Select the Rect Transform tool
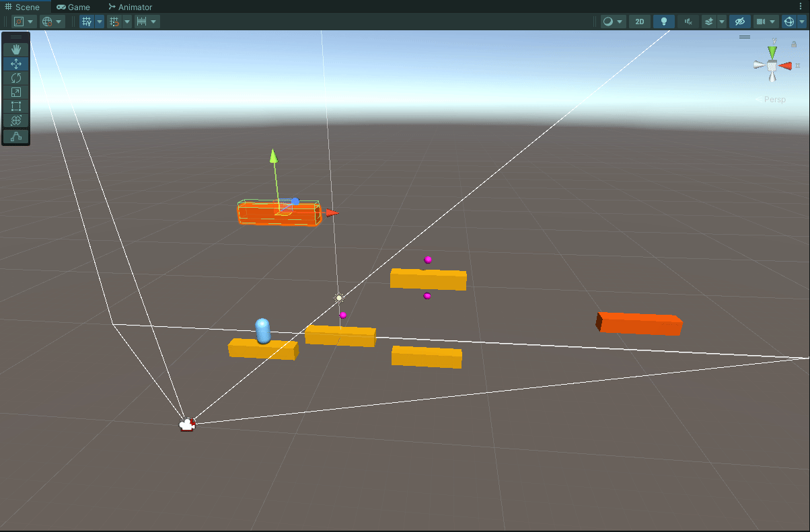 [x=15, y=106]
